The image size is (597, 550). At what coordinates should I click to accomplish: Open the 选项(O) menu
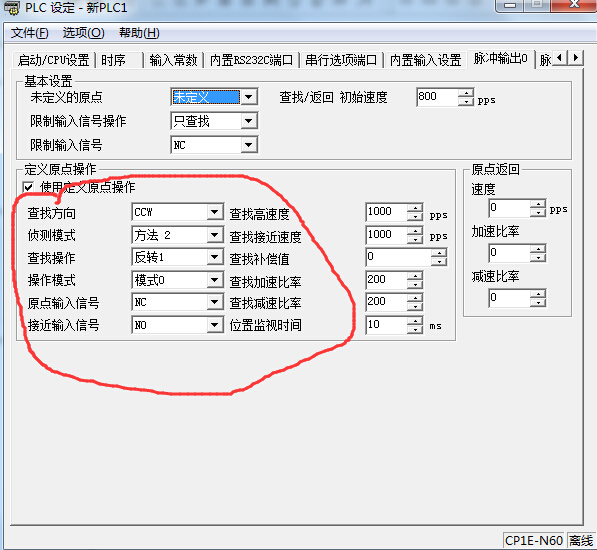(83, 33)
